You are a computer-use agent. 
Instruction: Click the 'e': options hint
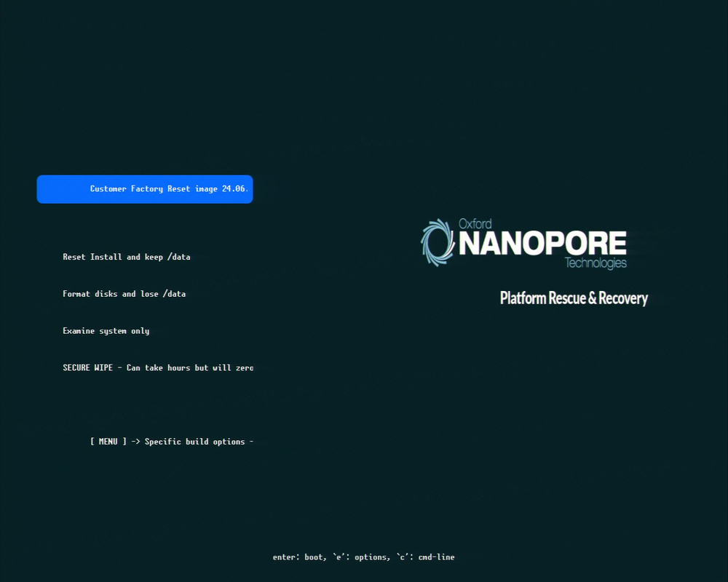click(361, 557)
